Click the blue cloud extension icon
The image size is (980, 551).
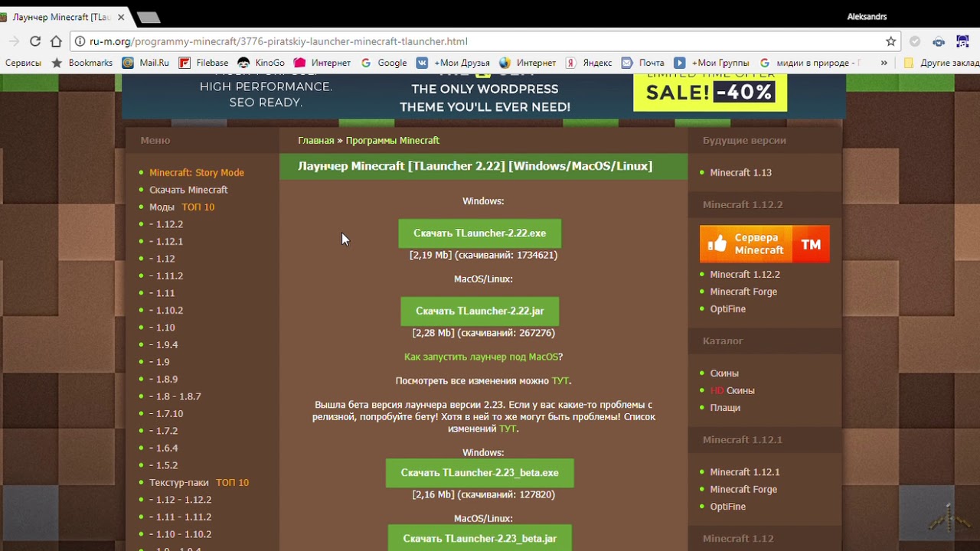click(939, 41)
